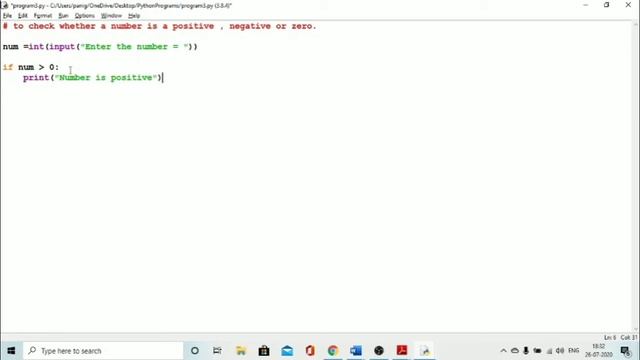
Task: Click the editor's vertical scrollbar
Action: click(636, 176)
